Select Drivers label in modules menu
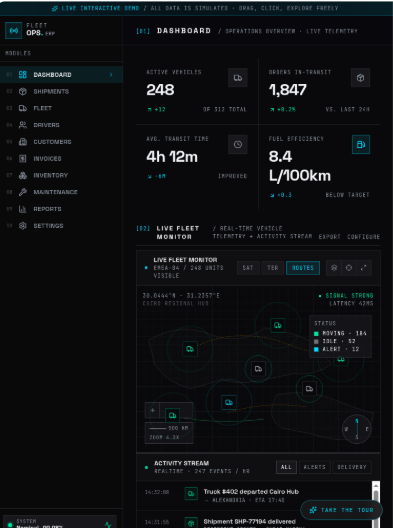393x528 pixels. (x=46, y=125)
